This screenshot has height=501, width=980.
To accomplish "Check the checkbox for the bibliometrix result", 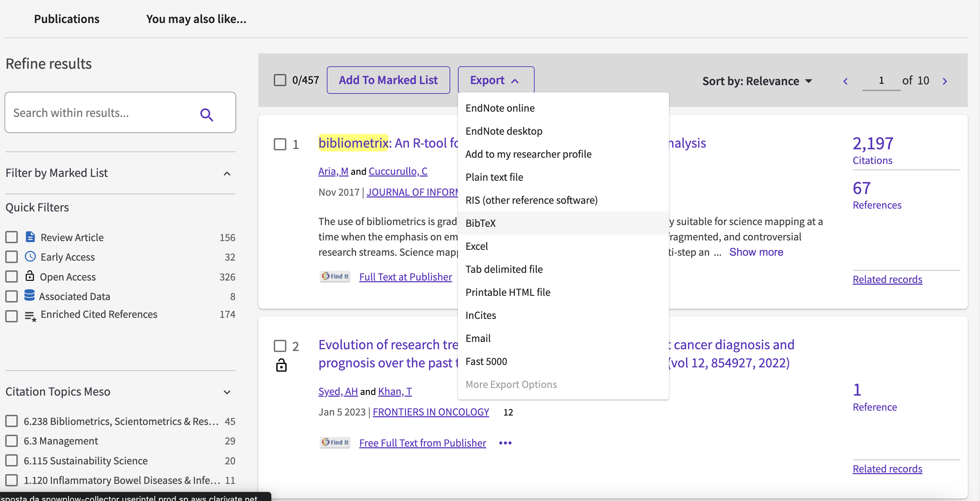I will pos(280,144).
